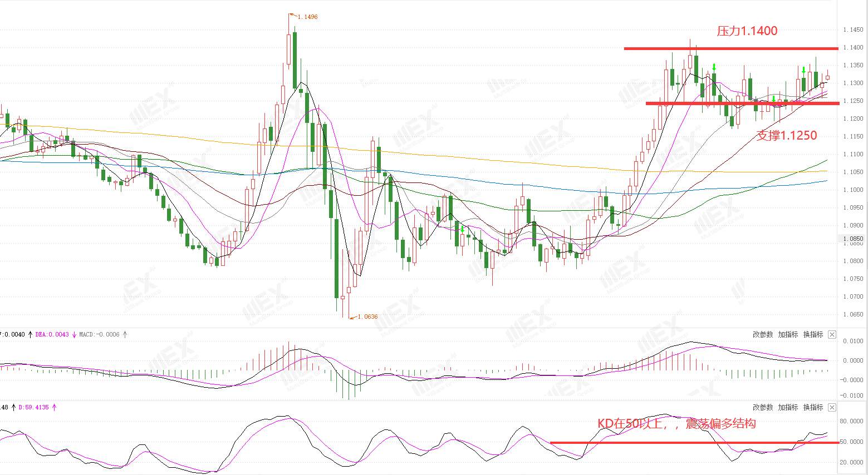Click 换指标 in the KD indicator panel
The image size is (868, 475).
813,407
